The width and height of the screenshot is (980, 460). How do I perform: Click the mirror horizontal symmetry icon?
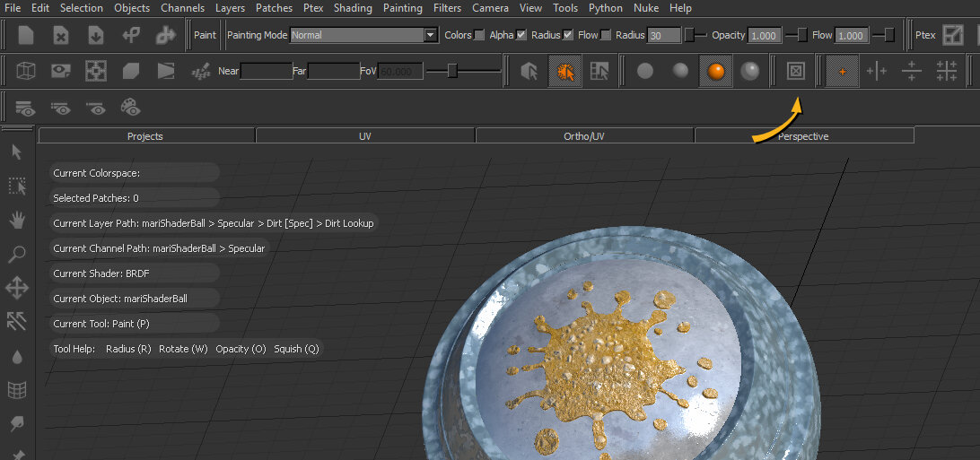click(876, 71)
